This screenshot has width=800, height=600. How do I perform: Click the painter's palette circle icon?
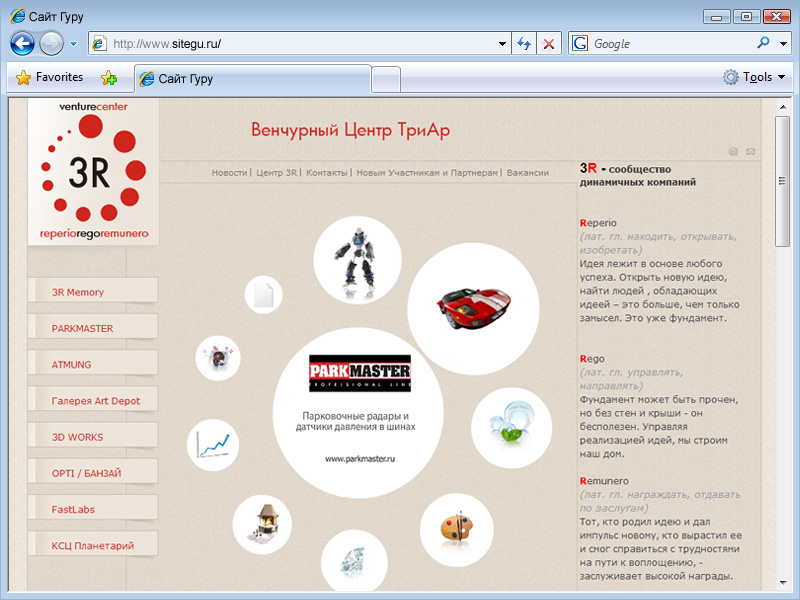[457, 530]
